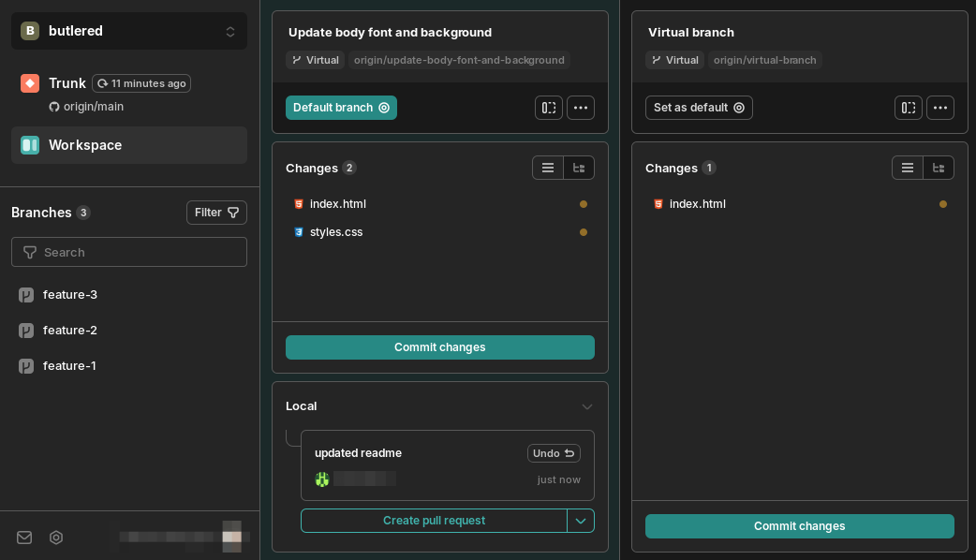976x560 pixels.
Task: Enable tree view for Virtual branch changes
Action: click(939, 168)
